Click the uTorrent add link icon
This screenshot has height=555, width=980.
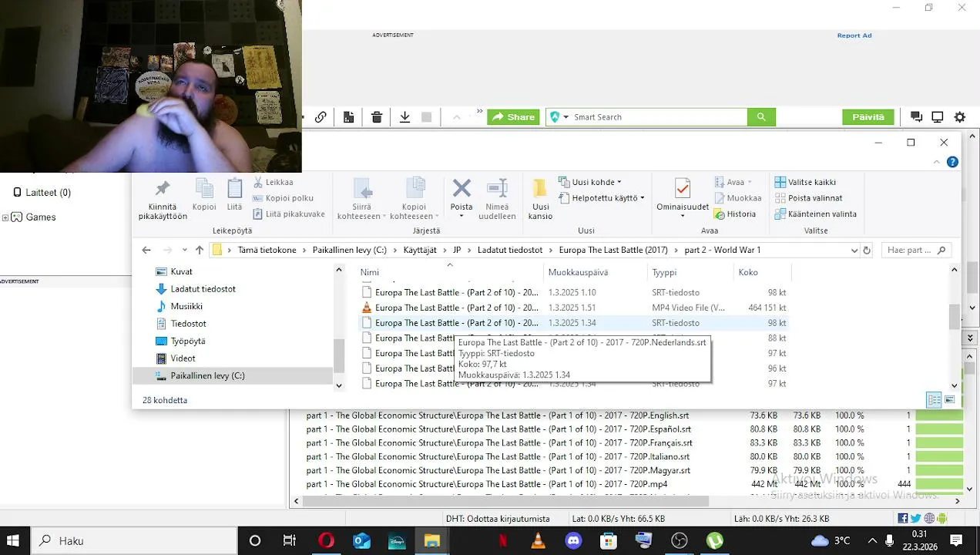(321, 117)
